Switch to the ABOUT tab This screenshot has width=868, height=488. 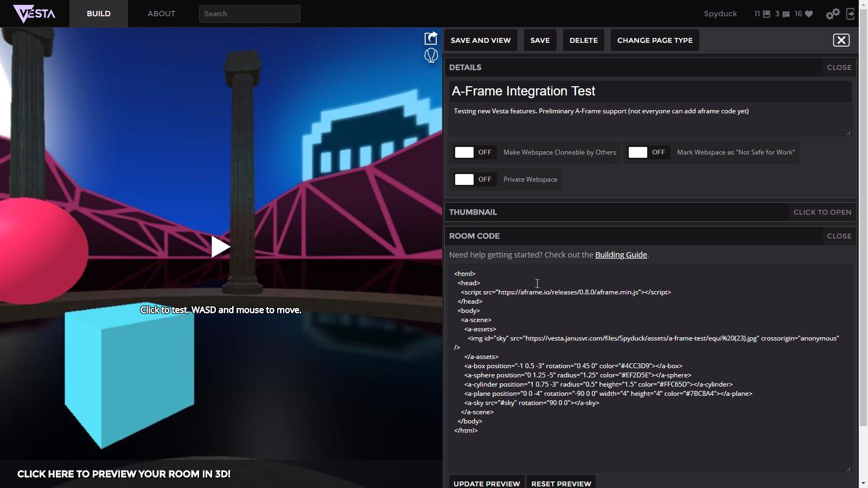click(x=161, y=14)
